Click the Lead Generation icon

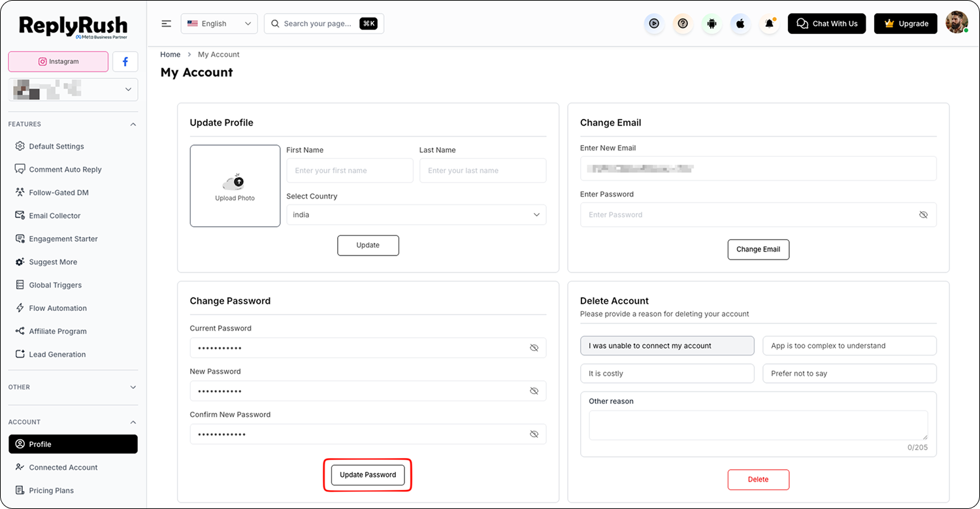tap(20, 354)
